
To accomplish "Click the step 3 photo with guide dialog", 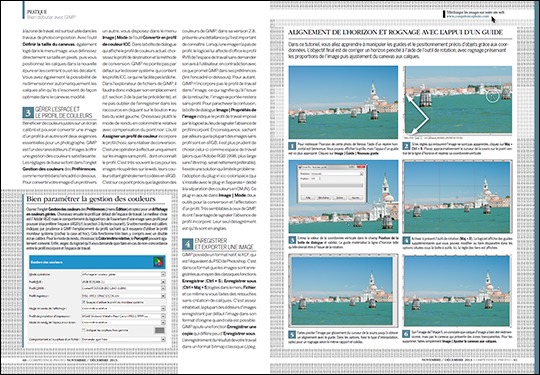I will coord(343,196).
